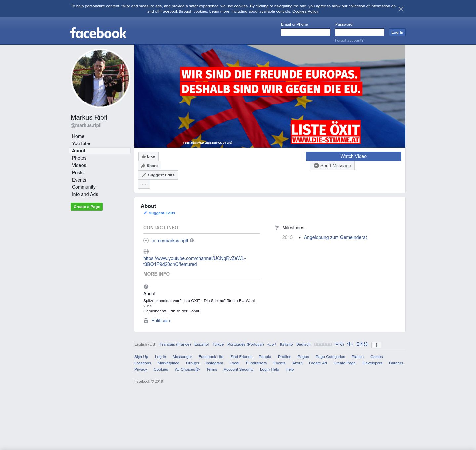Close the cookie notice banner
The width and height of the screenshot is (476, 450).
(401, 9)
